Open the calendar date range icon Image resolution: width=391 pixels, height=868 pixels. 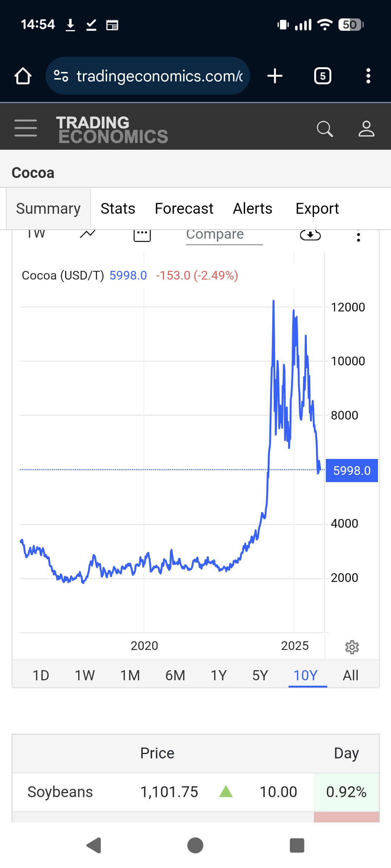[x=142, y=235]
